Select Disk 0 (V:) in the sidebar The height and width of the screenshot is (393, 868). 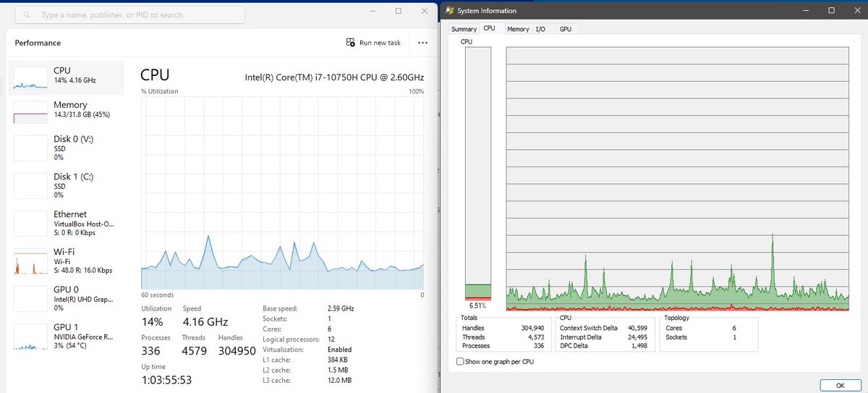(66, 147)
